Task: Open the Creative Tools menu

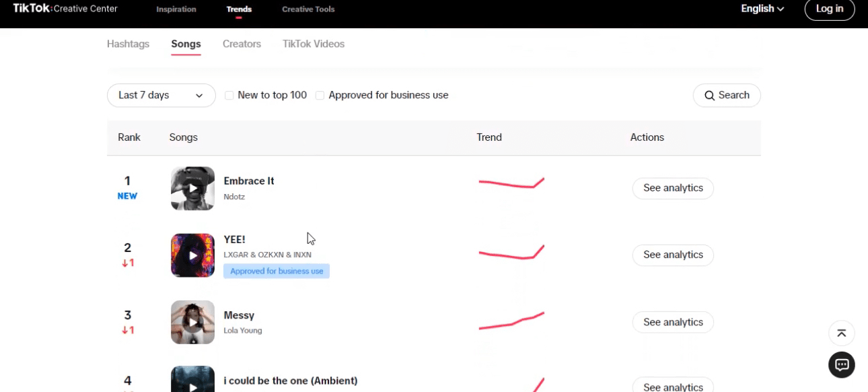Action: pos(308,9)
